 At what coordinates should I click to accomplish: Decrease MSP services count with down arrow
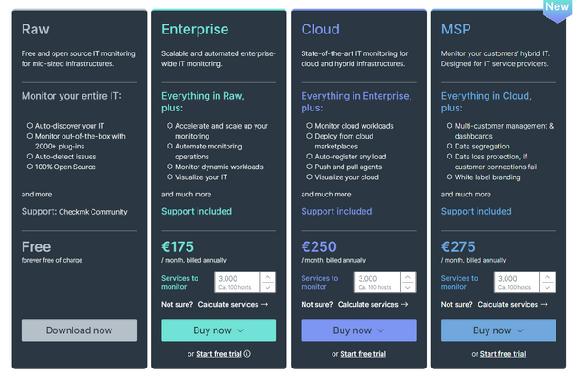[x=547, y=287]
